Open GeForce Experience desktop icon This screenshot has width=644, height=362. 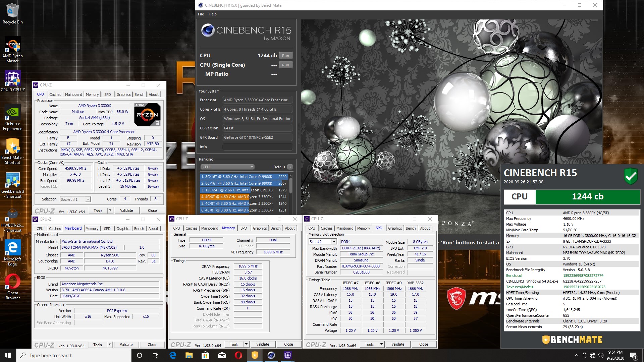[x=12, y=117]
